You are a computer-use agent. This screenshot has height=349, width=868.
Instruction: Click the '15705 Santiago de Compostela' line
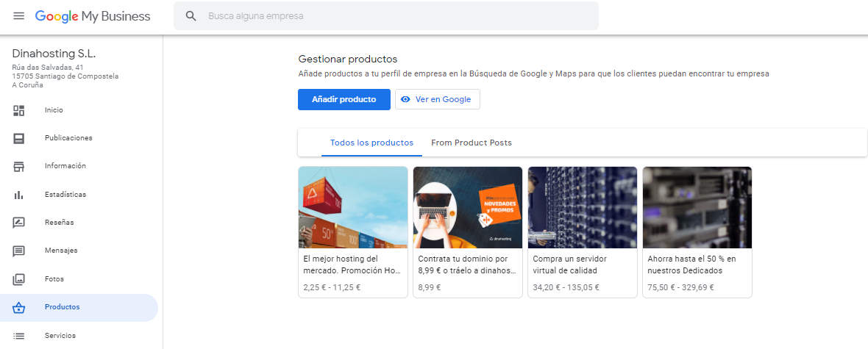pyautogui.click(x=65, y=76)
